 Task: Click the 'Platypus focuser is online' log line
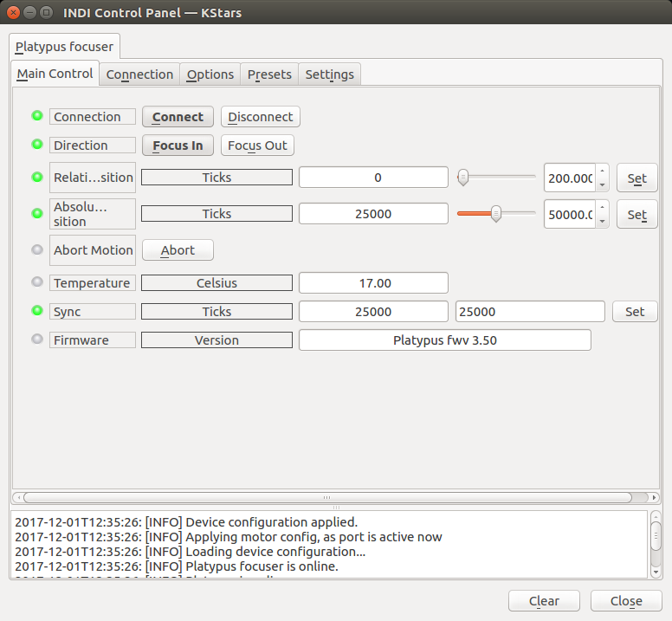pyautogui.click(x=177, y=566)
